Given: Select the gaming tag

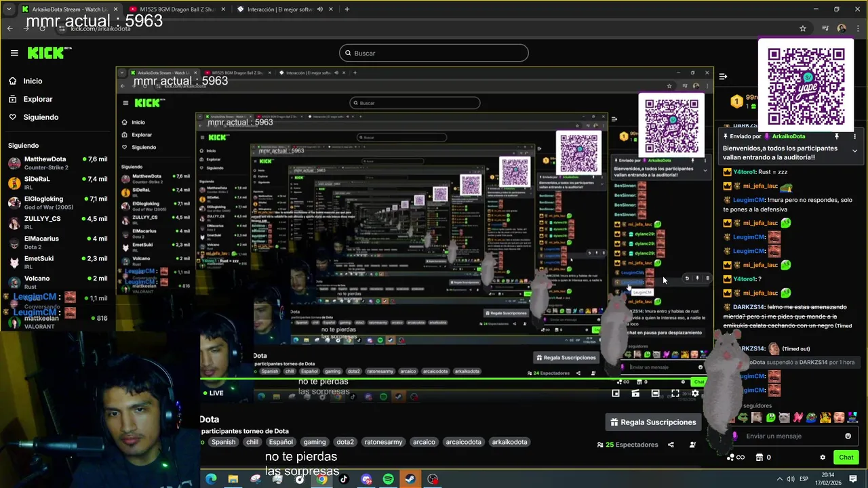Looking at the screenshot, I should click(x=315, y=442).
